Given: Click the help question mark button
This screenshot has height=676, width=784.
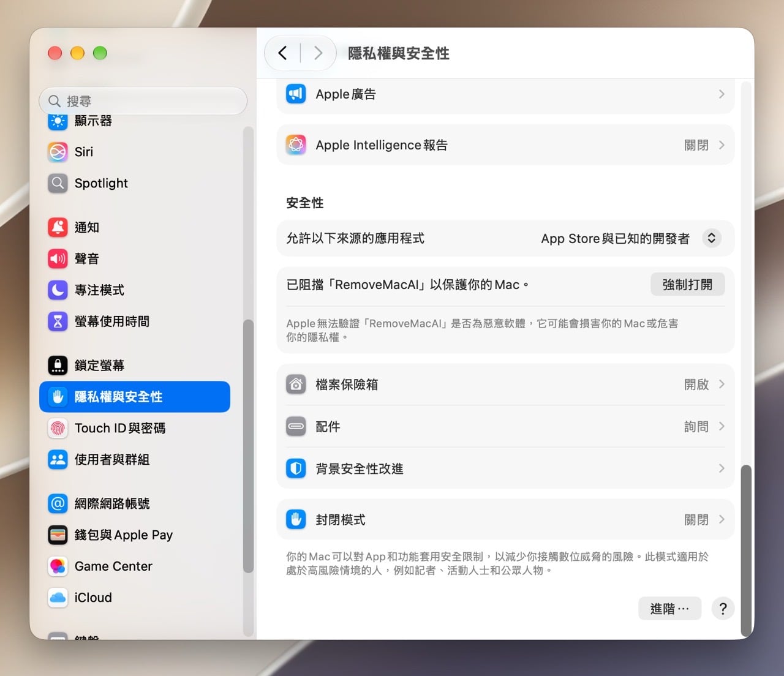Looking at the screenshot, I should 723,609.
